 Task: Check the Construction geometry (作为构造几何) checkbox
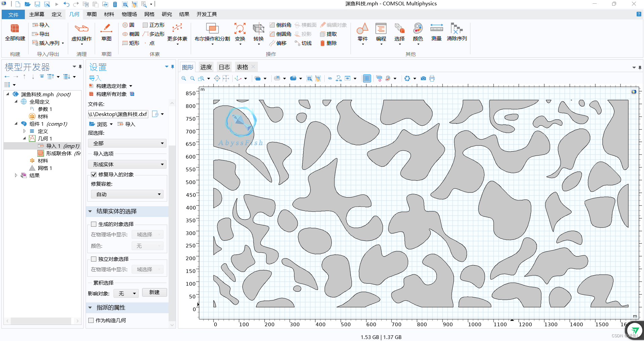[x=91, y=321]
